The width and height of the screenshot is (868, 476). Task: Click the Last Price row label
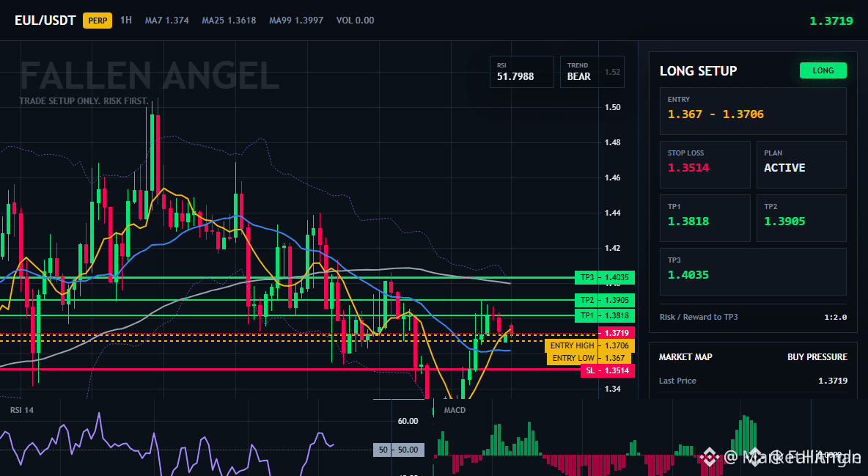pos(677,381)
